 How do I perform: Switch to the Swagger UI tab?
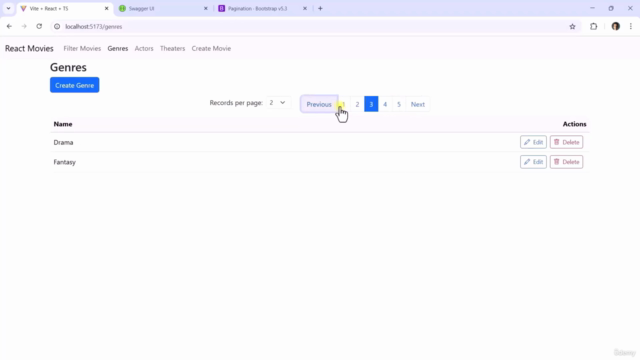[x=163, y=8]
